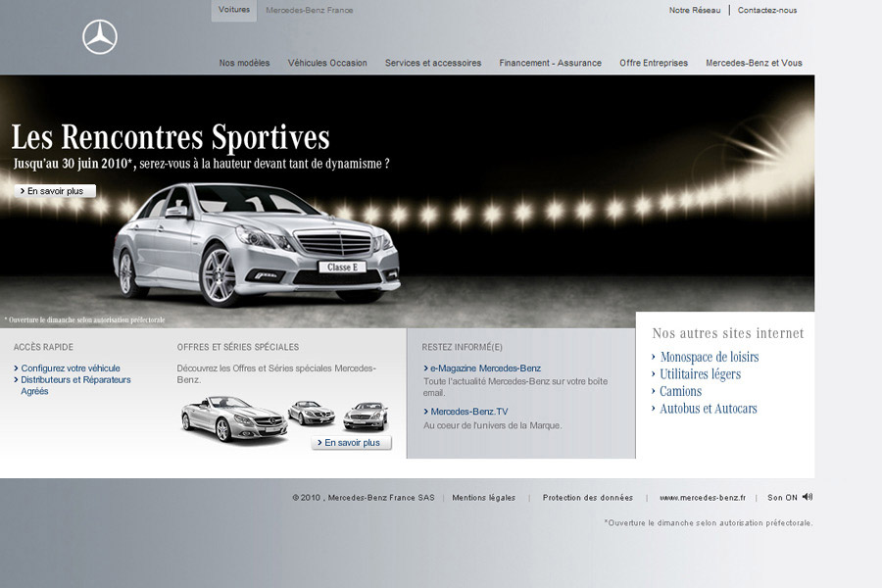Toggle the Son ON speaker icon

tap(808, 497)
